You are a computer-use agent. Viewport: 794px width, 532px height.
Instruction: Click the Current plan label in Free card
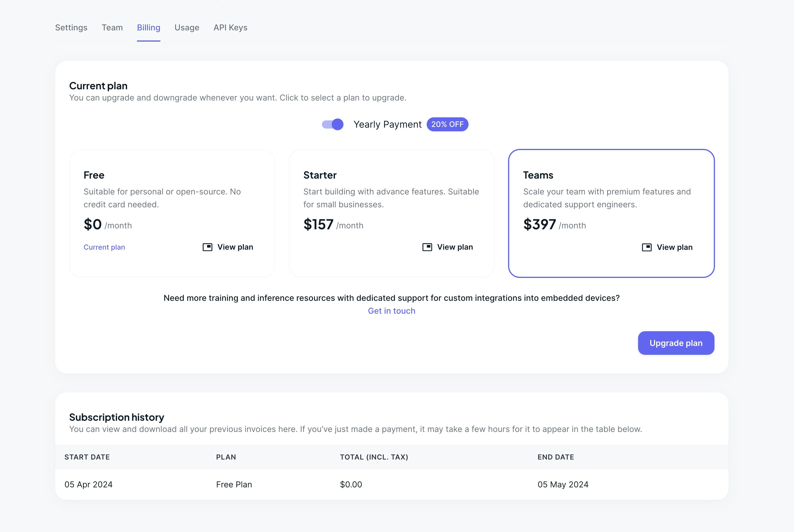104,247
